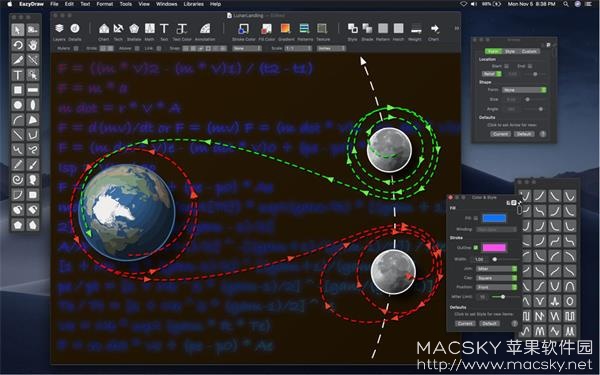
Task: Toggle the Fill checkbox in Color & Style
Action: point(476,218)
